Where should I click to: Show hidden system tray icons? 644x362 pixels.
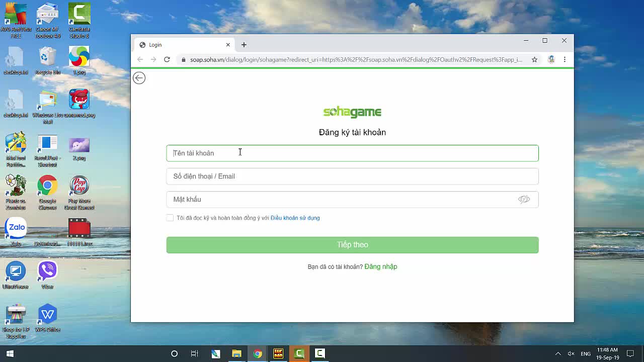coord(557,353)
